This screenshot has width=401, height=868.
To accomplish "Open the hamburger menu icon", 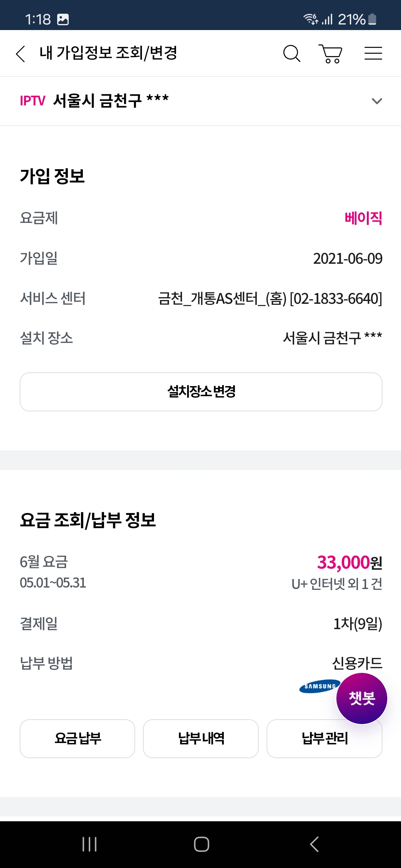I will pos(373,53).
